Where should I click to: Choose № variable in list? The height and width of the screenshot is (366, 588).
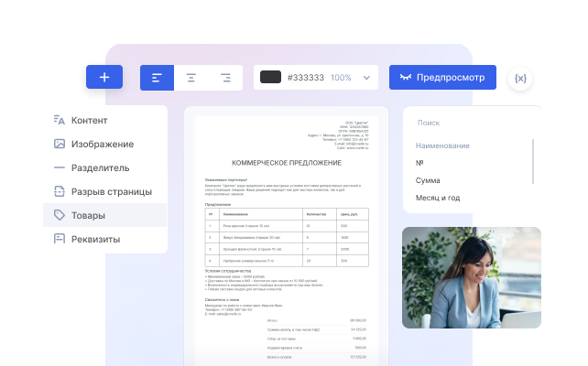coord(419,163)
